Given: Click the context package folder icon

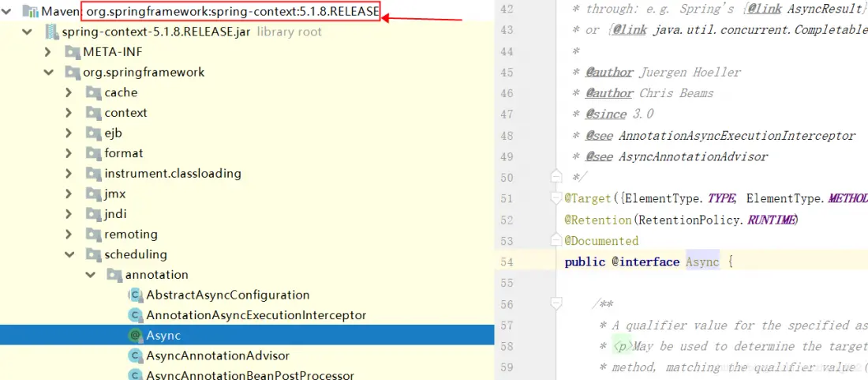Looking at the screenshot, I should click(x=94, y=113).
